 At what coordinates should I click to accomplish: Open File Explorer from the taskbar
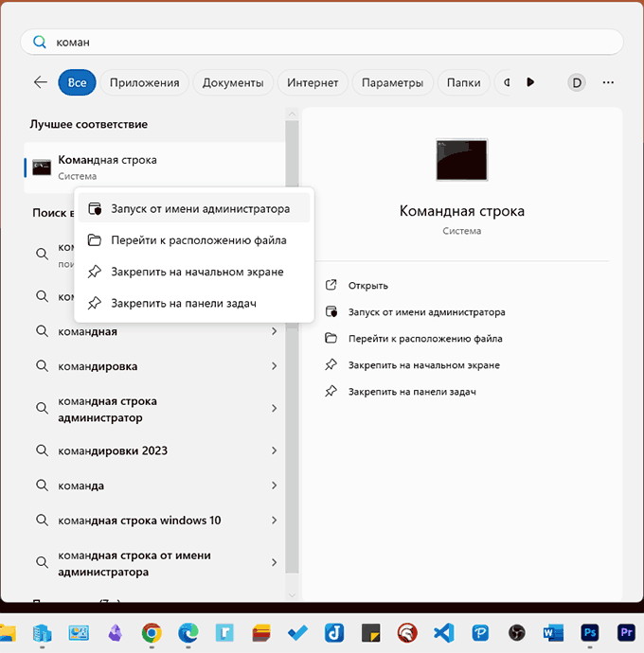click(7, 633)
